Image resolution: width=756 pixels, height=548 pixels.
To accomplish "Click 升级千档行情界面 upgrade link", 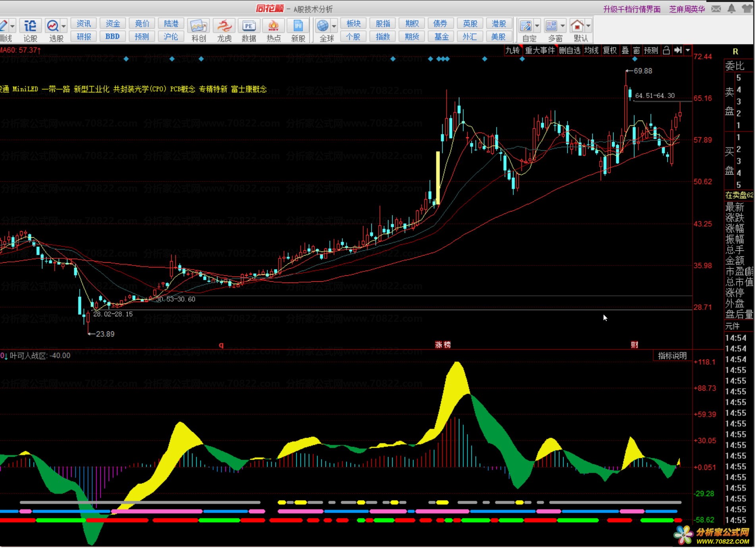I will pyautogui.click(x=632, y=9).
